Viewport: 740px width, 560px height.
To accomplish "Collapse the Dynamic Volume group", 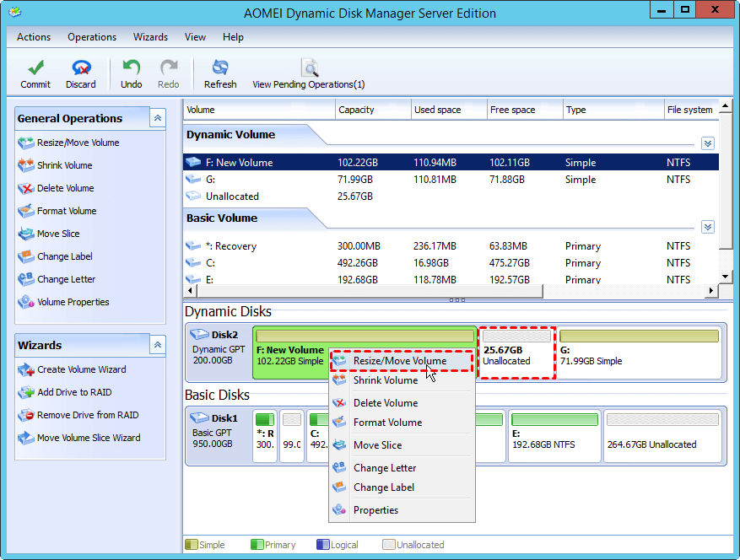I will coord(707,143).
